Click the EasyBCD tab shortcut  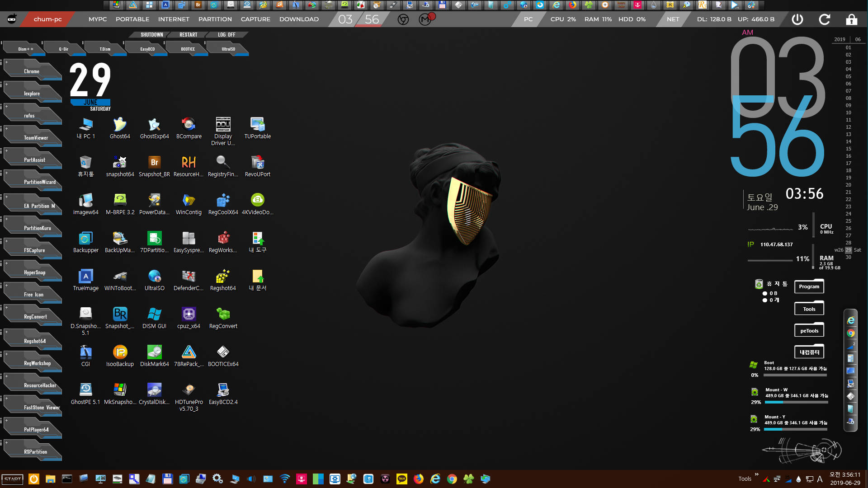point(147,49)
